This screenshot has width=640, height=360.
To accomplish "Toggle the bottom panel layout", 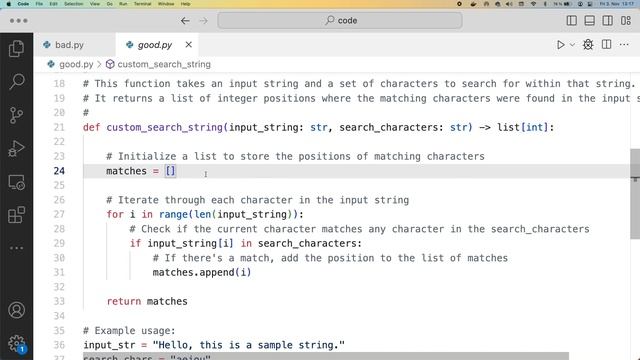I will 589,20.
